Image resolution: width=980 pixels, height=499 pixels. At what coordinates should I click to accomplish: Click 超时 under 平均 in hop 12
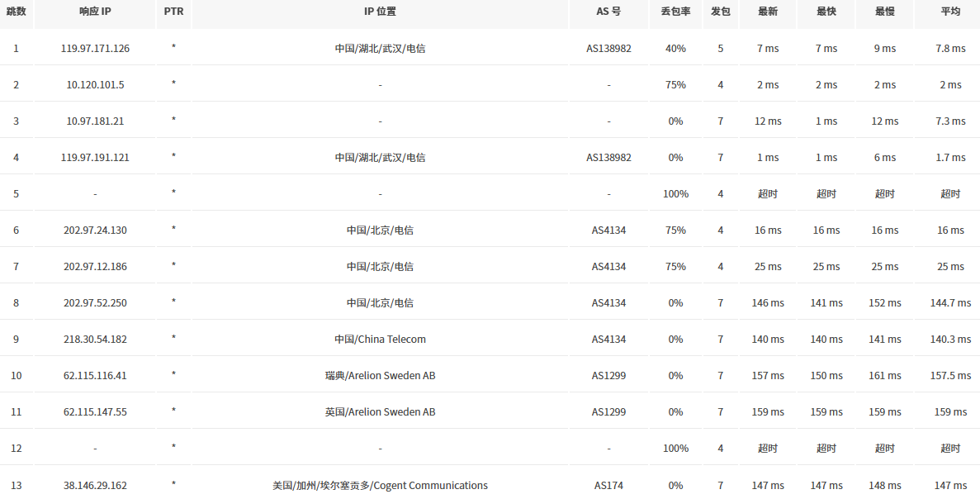950,448
